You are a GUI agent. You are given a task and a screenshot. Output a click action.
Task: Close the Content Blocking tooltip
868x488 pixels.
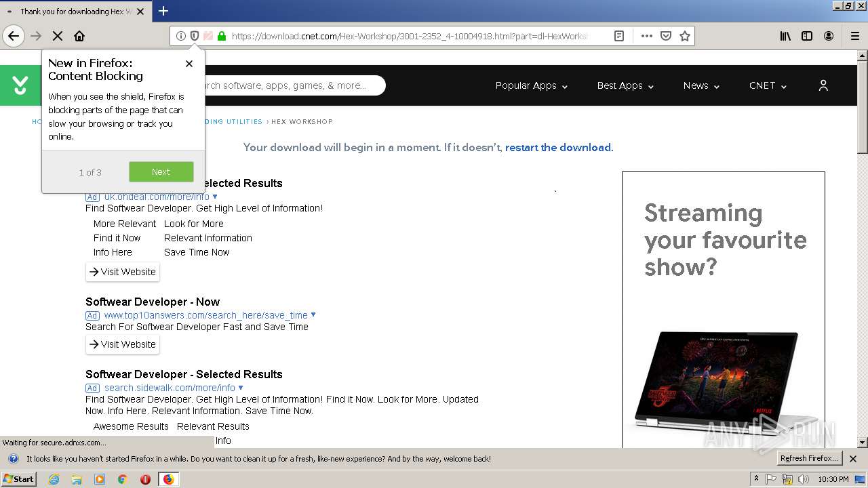click(x=189, y=64)
